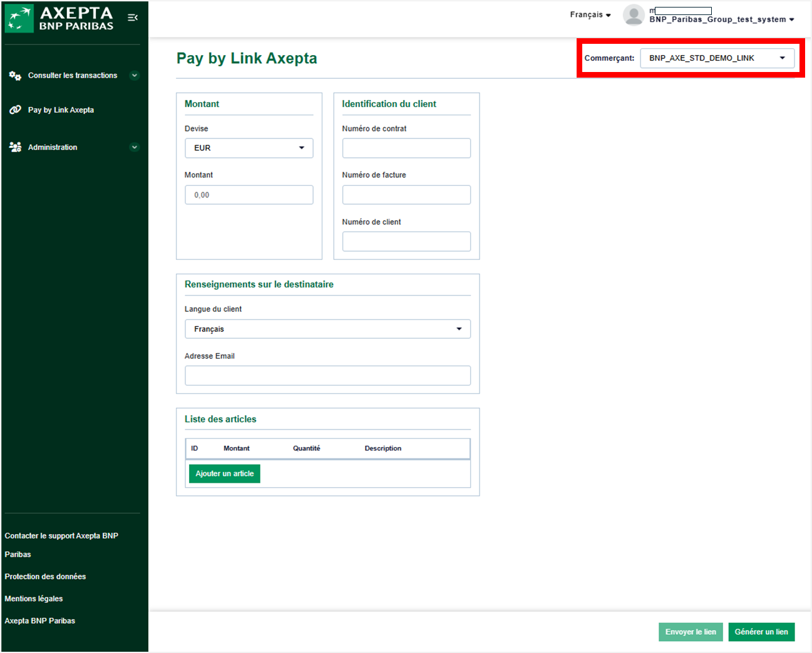Screen dimensions: 812x653
Task: Click the Axepta BNP Paribas logo
Action: click(x=60, y=18)
